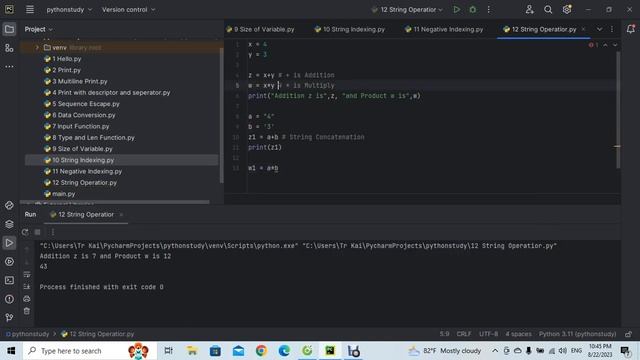Open indent setting 4 spaces

[x=518, y=334]
